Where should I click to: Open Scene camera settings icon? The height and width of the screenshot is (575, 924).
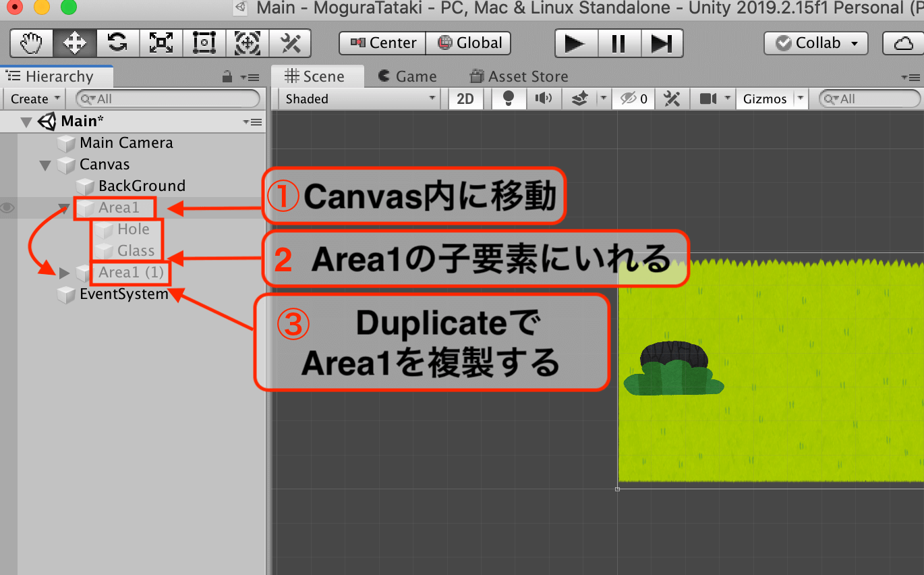point(708,99)
